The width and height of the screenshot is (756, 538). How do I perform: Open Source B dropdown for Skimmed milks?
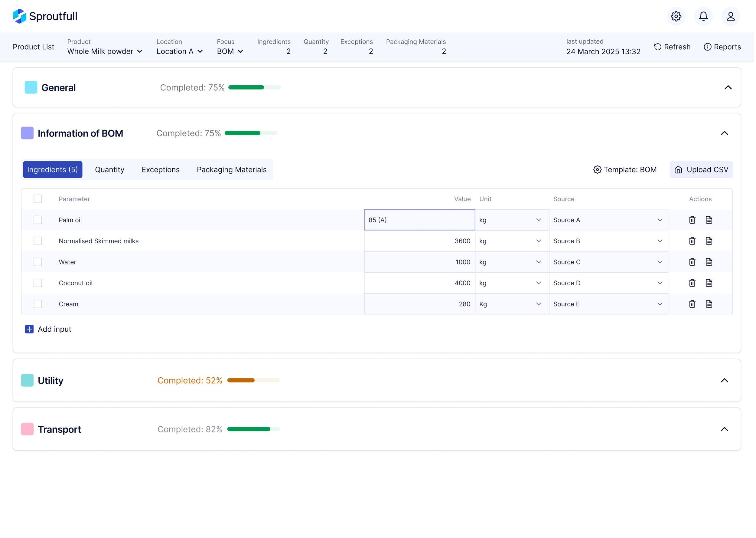609,241
